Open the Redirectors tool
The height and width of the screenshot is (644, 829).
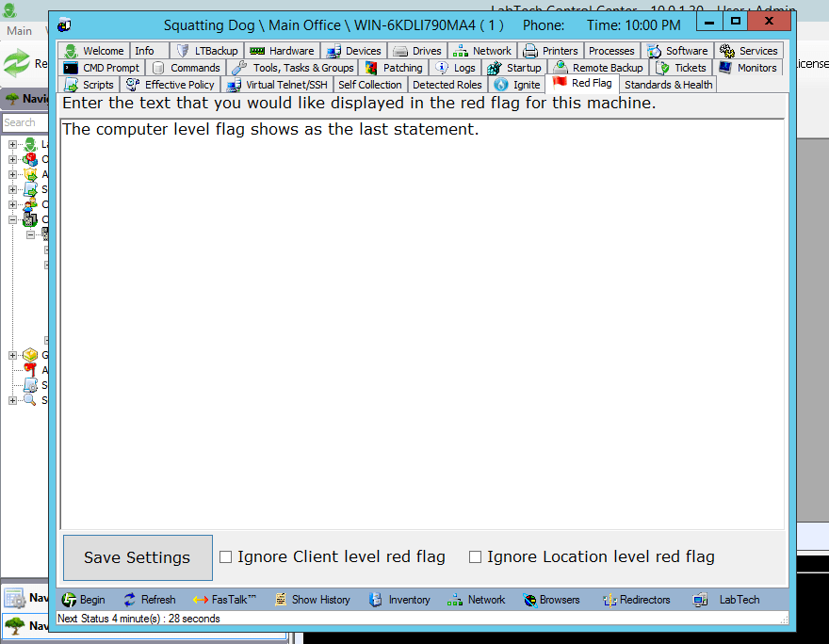pyautogui.click(x=637, y=600)
